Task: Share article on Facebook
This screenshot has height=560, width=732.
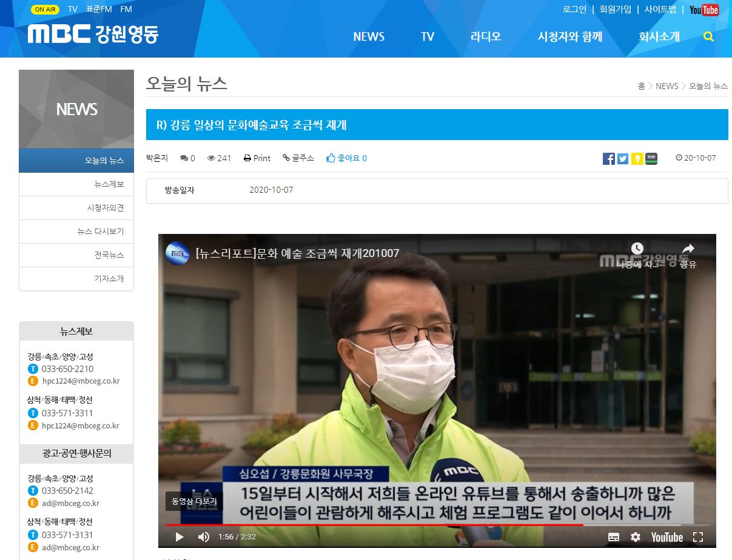Action: 609,159
